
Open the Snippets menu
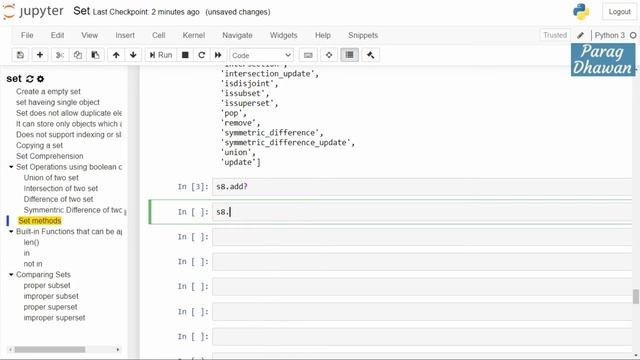pos(363,36)
